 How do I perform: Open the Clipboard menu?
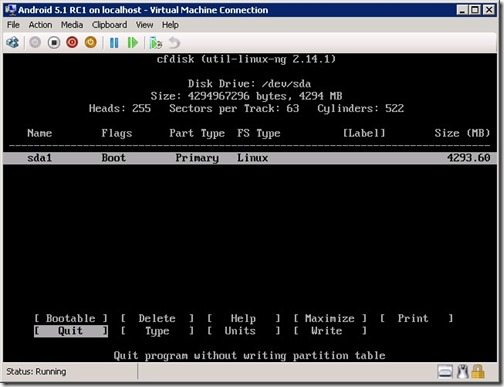(x=109, y=25)
